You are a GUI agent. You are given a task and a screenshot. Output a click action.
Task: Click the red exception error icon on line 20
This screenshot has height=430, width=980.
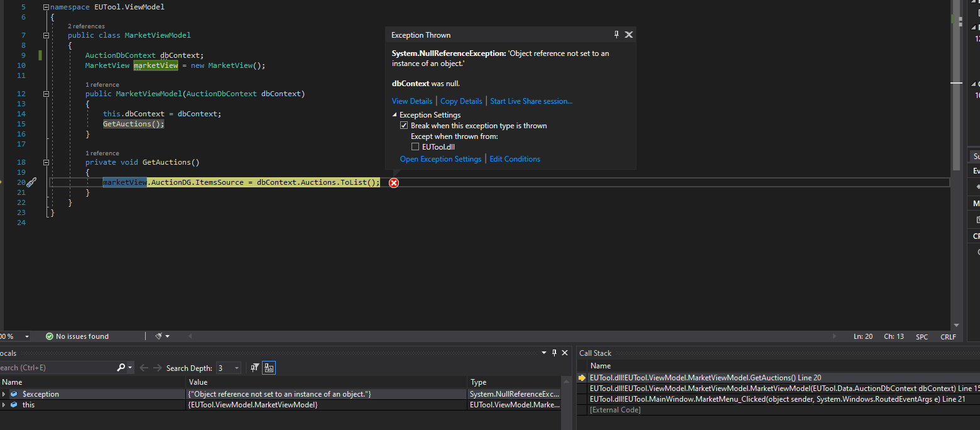coord(394,183)
